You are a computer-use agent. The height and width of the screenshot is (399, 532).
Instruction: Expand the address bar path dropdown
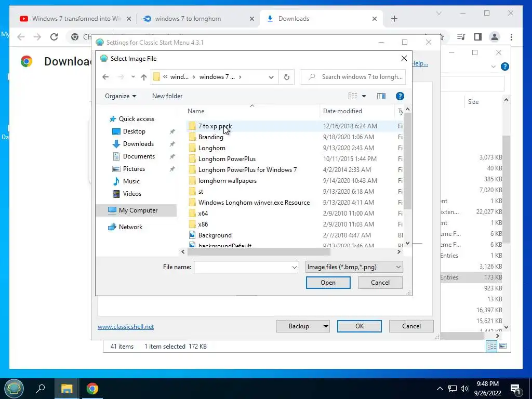pyautogui.click(x=271, y=77)
